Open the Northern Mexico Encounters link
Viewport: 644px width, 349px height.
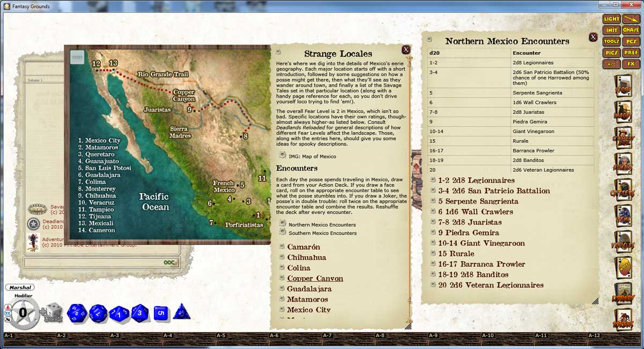tap(321, 224)
